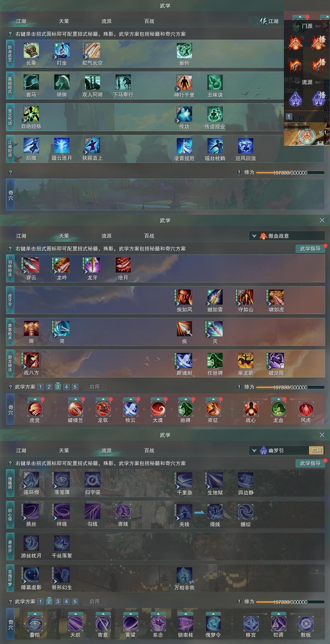Image resolution: width=330 pixels, height=644 pixels.
Task: Switch to the 百战 tab in top panel
Action: click(x=149, y=21)
